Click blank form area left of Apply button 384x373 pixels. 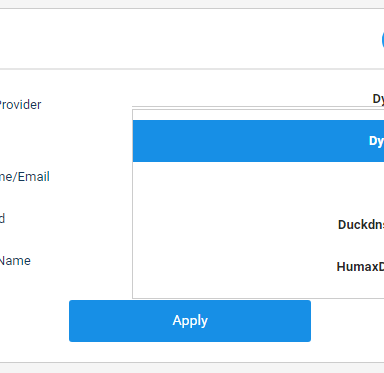pyautogui.click(x=34, y=321)
